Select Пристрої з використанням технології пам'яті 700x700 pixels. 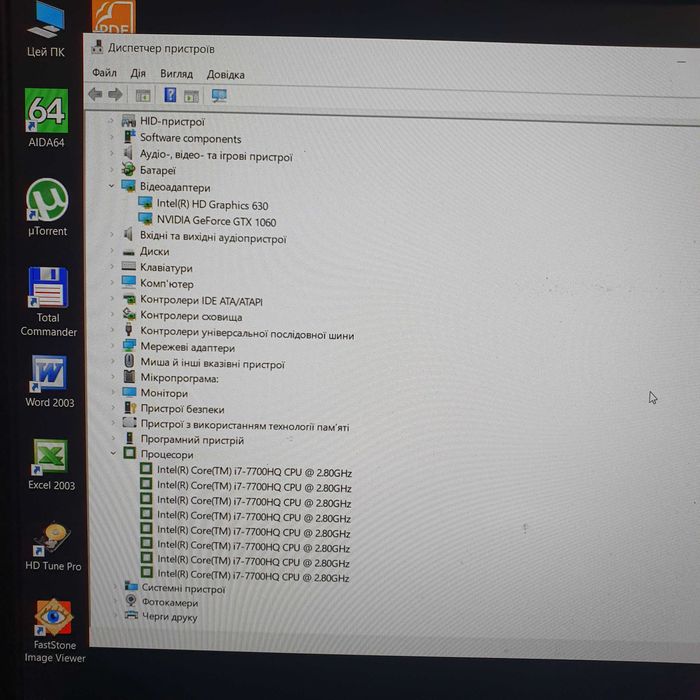point(245,426)
